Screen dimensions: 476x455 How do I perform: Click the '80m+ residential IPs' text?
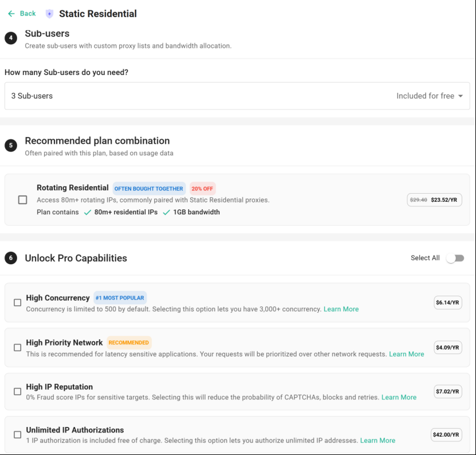click(x=126, y=212)
